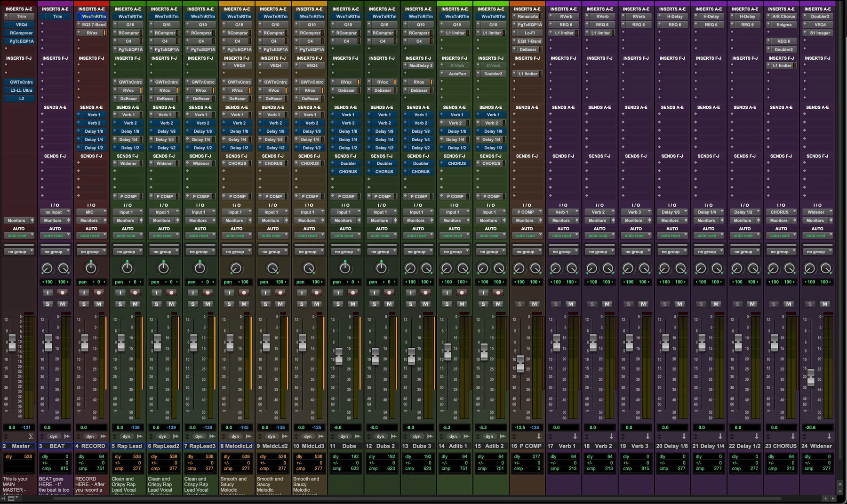Solo the Rap Lead track
Viewport: 847px width, 504px height.
click(x=120, y=304)
